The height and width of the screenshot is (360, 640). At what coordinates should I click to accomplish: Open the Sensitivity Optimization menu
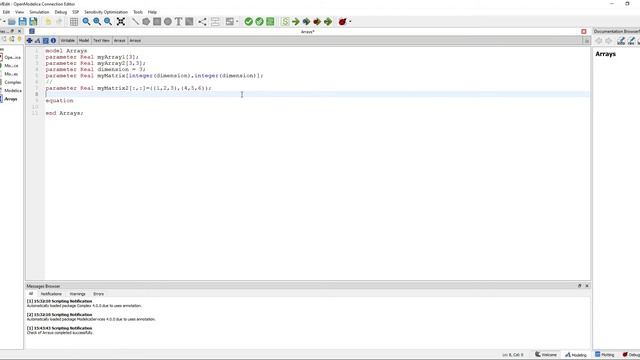coord(106,12)
